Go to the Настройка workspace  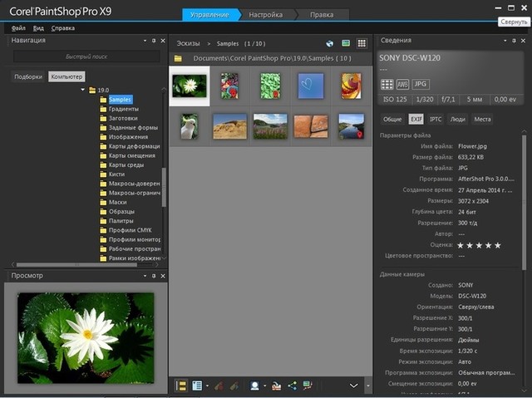point(266,15)
